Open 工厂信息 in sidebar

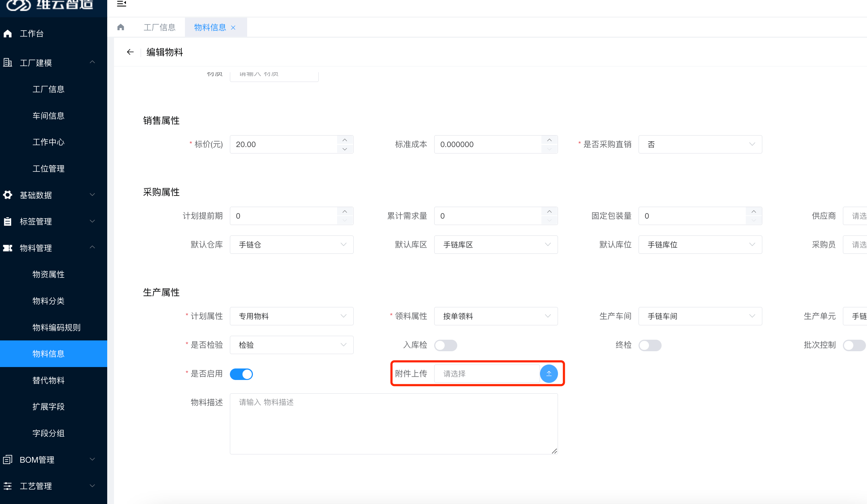click(48, 89)
